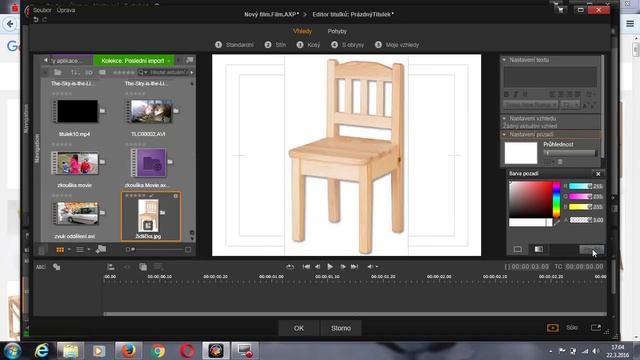Select the eyedropper color picker tool
Image resolution: width=640 pixels, height=360 pixels.
tap(557, 222)
